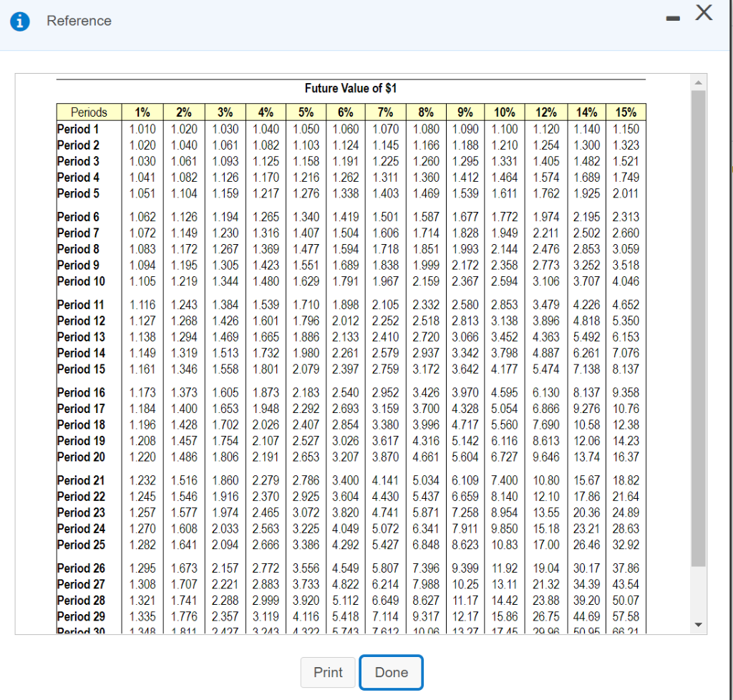Click the 'Reference' dialog title text

click(x=79, y=21)
